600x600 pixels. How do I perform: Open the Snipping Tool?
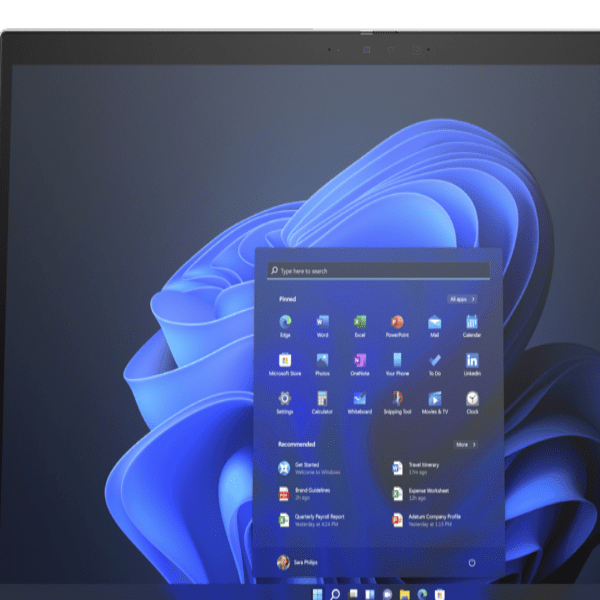[x=397, y=403]
